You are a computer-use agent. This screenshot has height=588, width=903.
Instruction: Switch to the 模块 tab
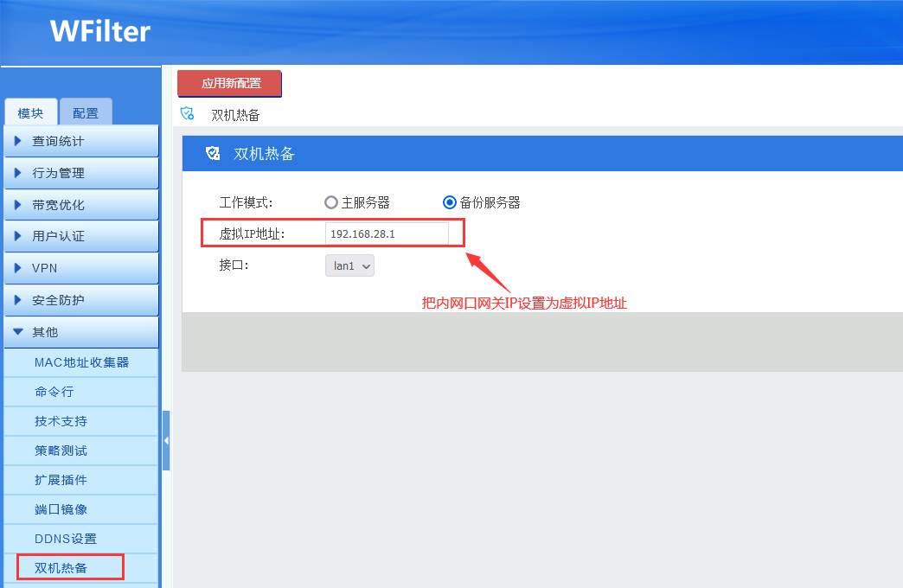point(30,113)
